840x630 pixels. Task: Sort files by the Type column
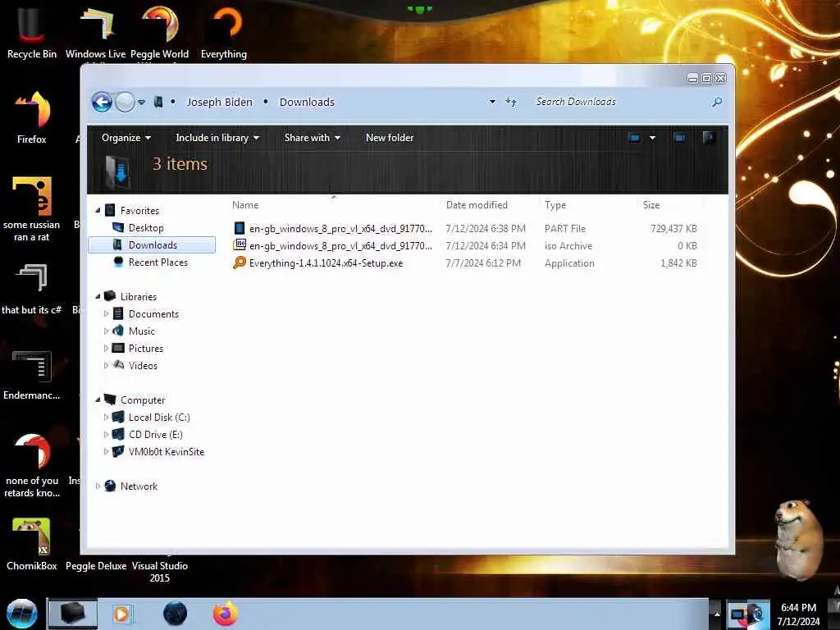pos(555,204)
